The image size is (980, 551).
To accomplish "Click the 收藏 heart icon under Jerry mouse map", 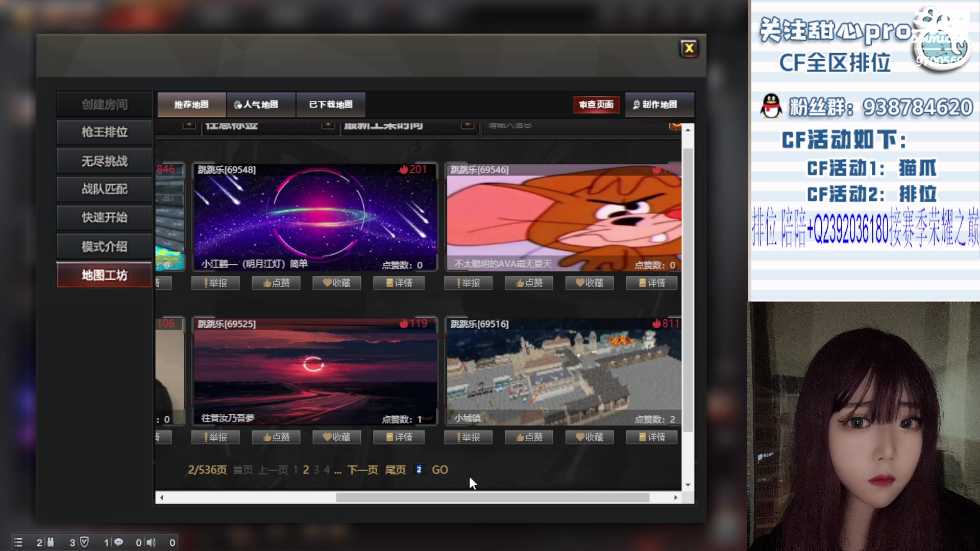I will tap(590, 283).
